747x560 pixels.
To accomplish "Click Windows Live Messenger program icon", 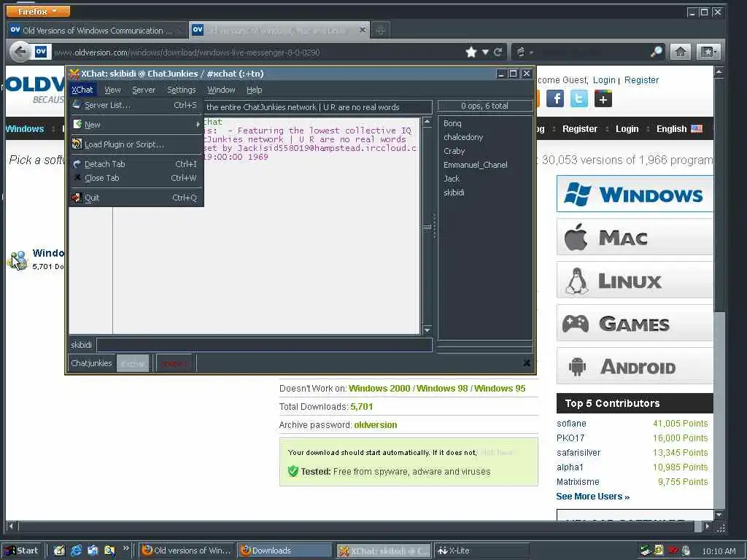I will coord(19,260).
